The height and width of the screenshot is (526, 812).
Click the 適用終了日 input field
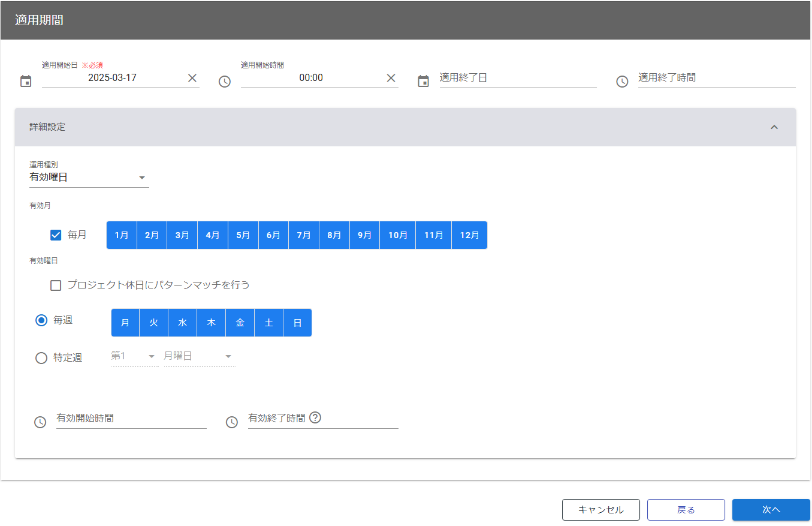tap(518, 78)
